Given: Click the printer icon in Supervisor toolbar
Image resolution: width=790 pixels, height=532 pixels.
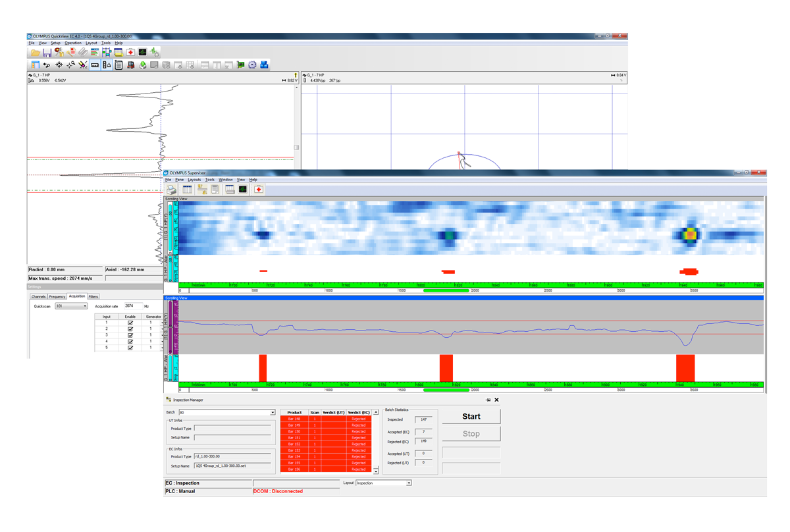Looking at the screenshot, I should tap(172, 190).
